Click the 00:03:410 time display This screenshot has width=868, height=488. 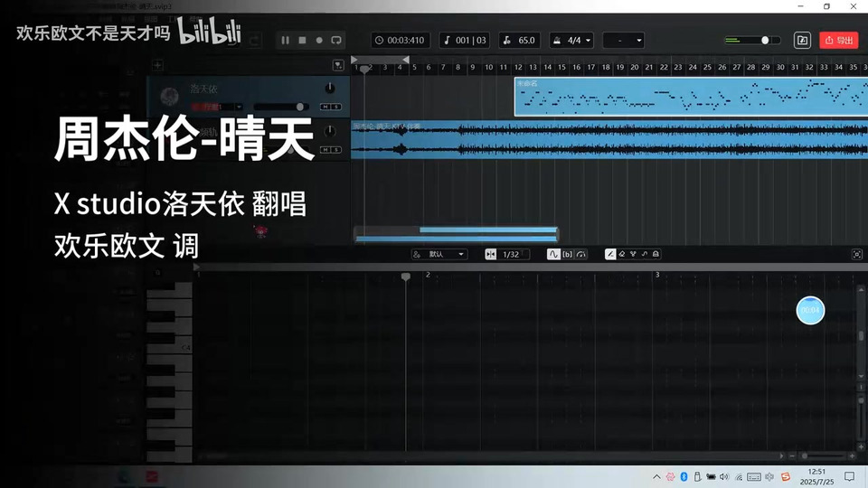point(400,41)
